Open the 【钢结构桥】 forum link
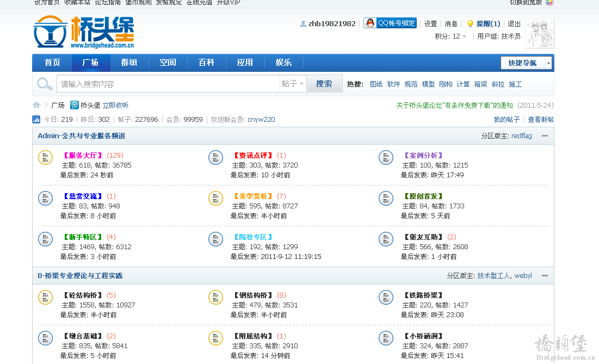 [253, 295]
